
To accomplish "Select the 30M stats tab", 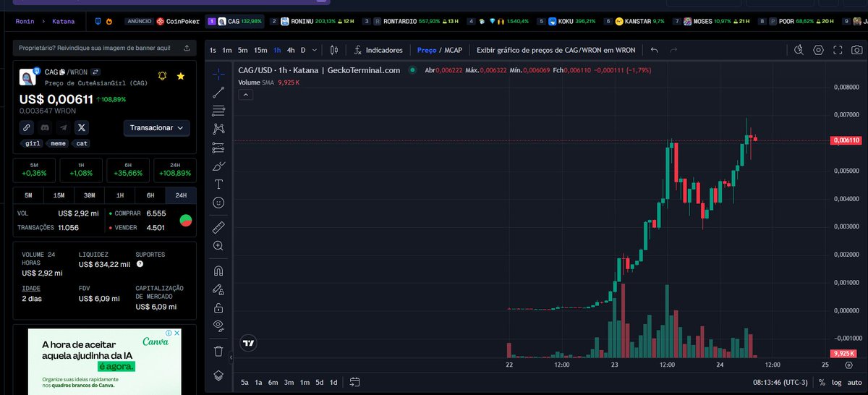I will [x=89, y=195].
